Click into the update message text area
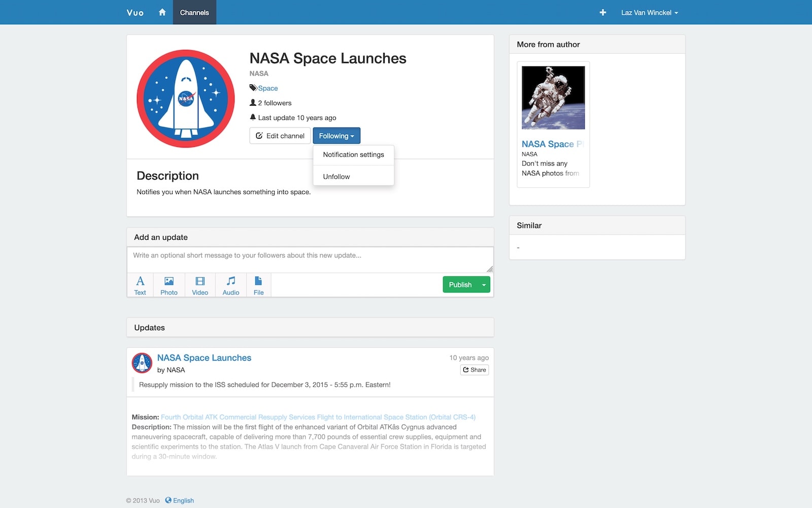The width and height of the screenshot is (812, 508). pyautogui.click(x=310, y=260)
